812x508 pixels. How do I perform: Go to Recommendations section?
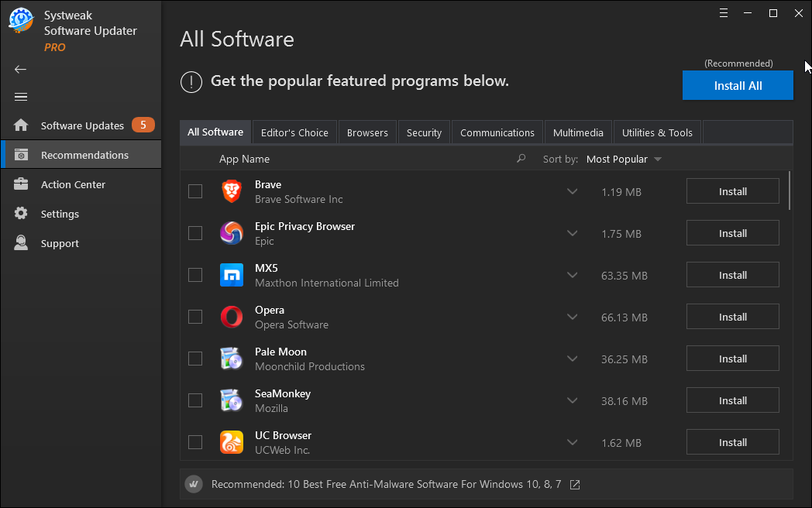pos(81,155)
